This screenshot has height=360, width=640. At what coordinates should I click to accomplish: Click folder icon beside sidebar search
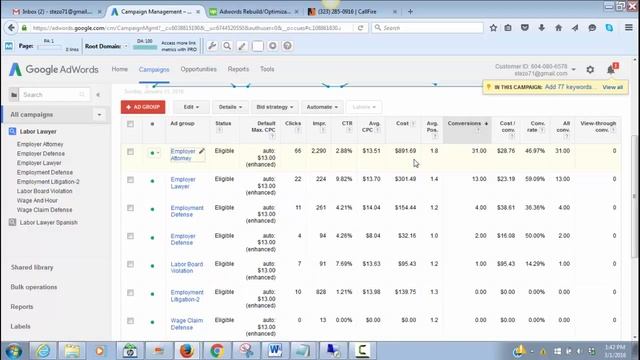click(13, 95)
